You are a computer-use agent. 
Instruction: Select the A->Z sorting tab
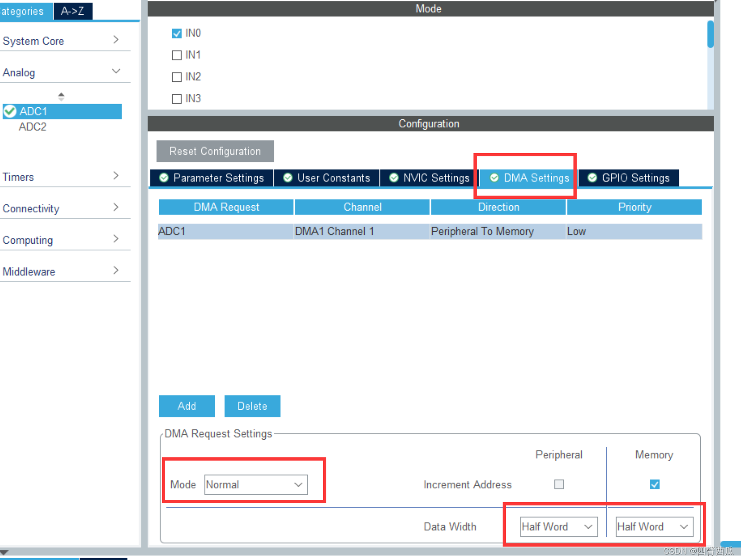[73, 11]
